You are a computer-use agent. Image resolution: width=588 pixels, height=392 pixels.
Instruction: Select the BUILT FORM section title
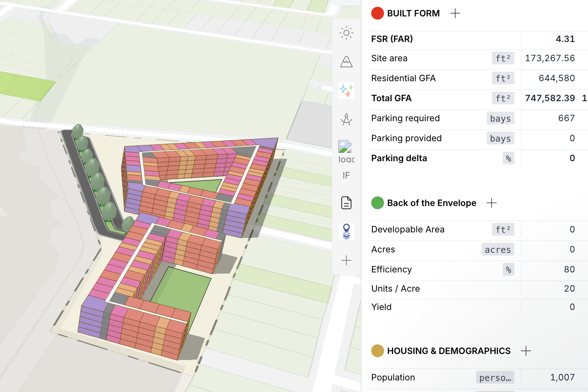tap(413, 13)
